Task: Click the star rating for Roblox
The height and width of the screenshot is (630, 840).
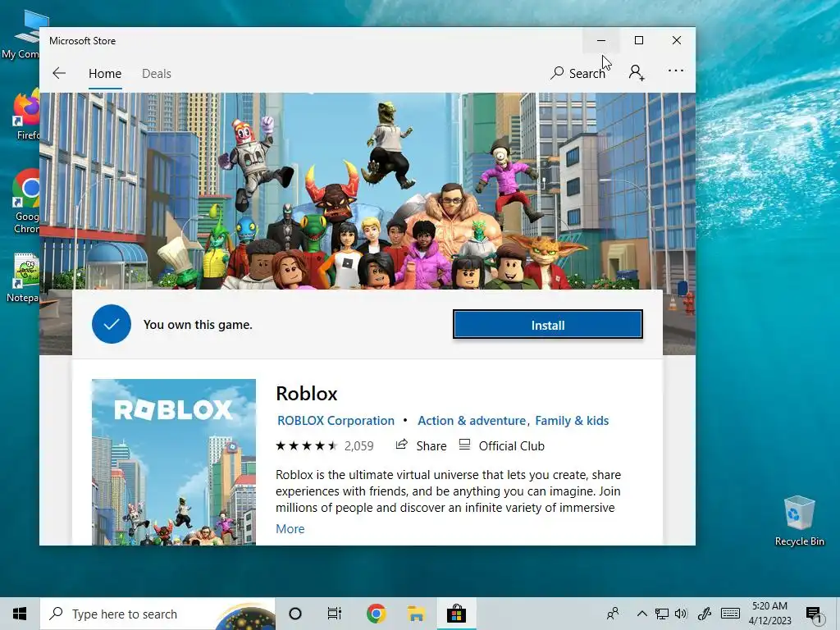Action: pyautogui.click(x=307, y=445)
